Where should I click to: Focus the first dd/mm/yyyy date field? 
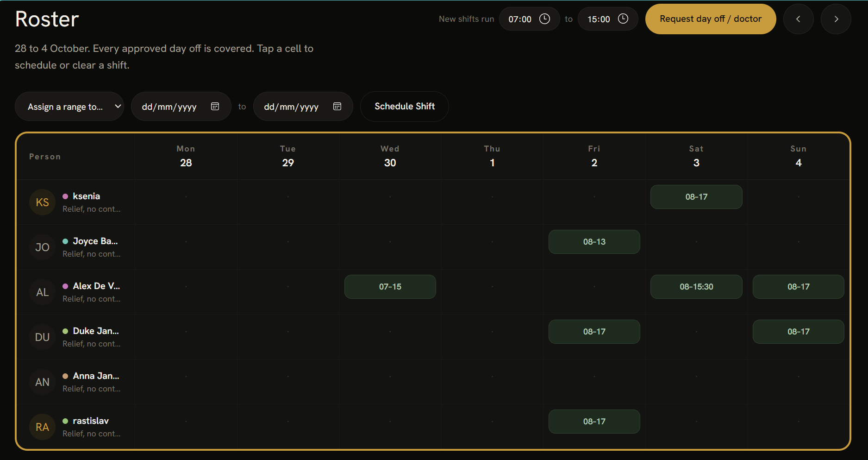tap(181, 107)
